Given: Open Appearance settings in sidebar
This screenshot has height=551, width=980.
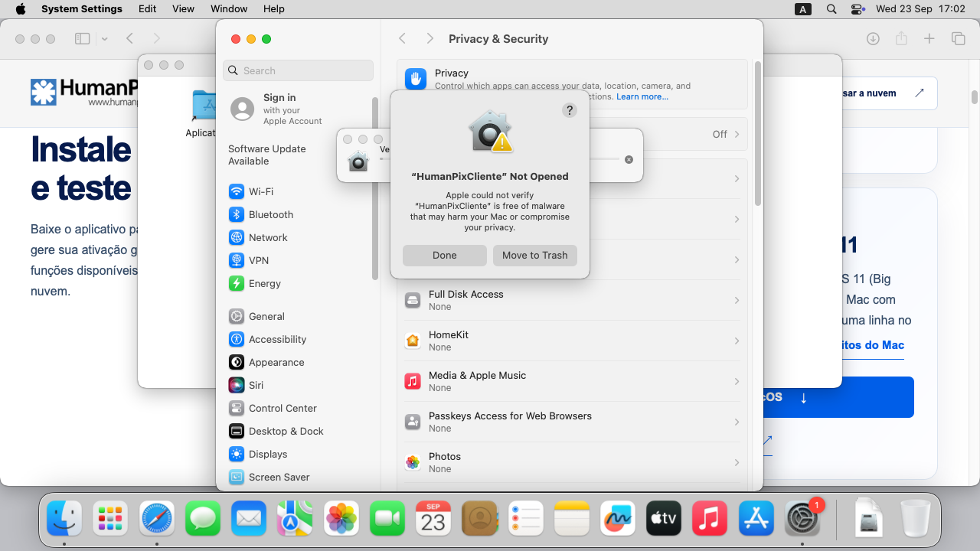Looking at the screenshot, I should (x=299, y=362).
